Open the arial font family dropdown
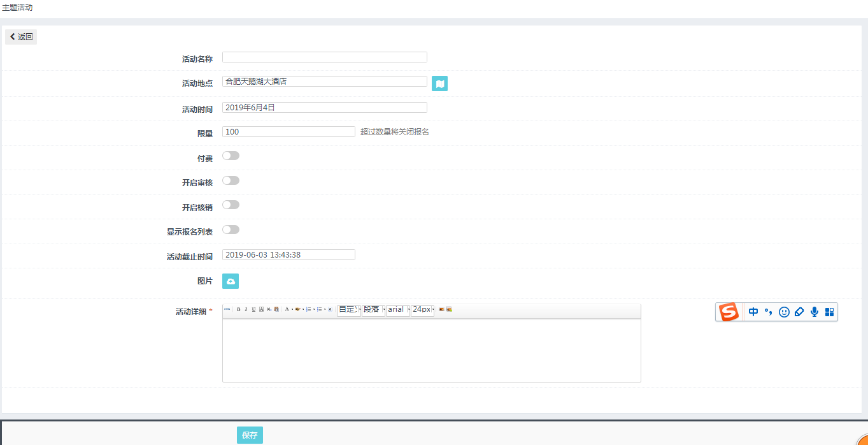Viewport: 868px width, 445px height. pyautogui.click(x=397, y=310)
